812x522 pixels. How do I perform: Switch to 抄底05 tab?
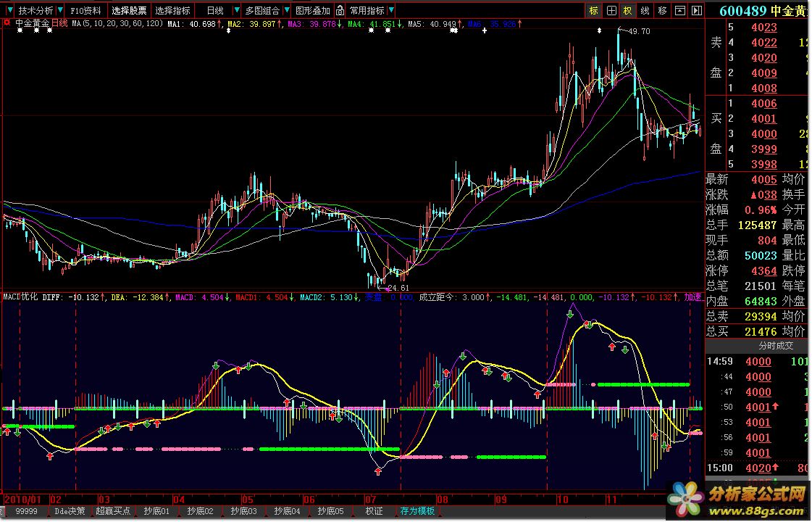(x=330, y=511)
